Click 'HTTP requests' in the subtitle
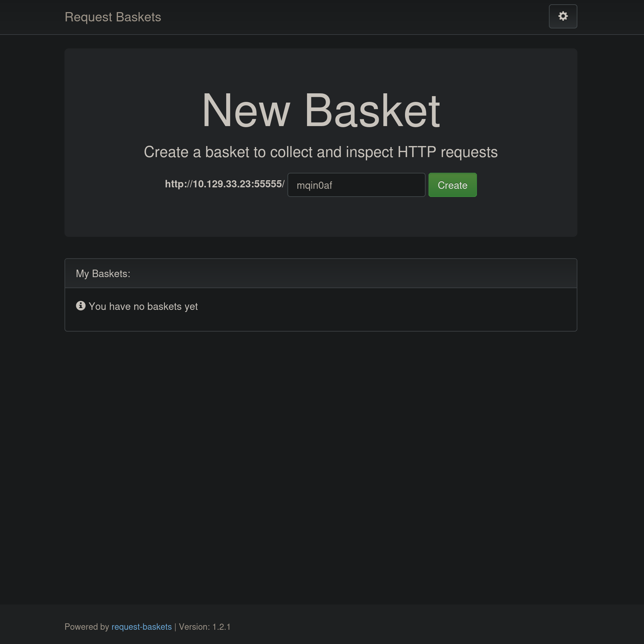This screenshot has height=644, width=644. [x=447, y=152]
